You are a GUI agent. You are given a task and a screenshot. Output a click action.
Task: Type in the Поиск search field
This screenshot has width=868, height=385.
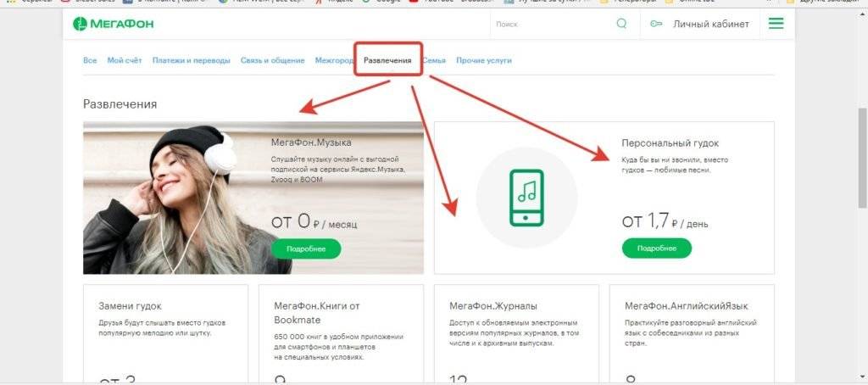coord(551,25)
